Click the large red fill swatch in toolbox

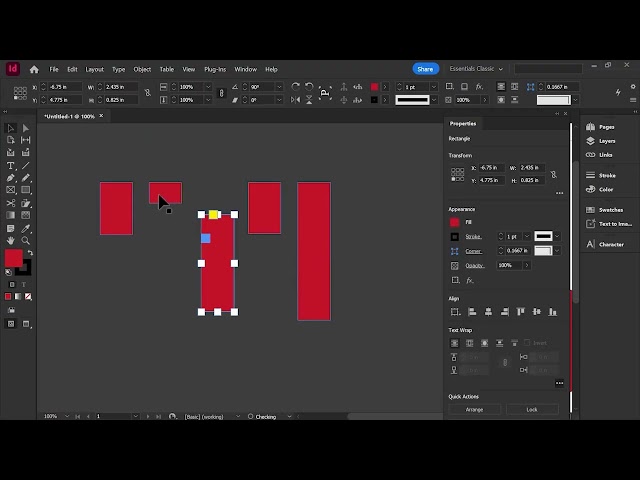pos(13,258)
